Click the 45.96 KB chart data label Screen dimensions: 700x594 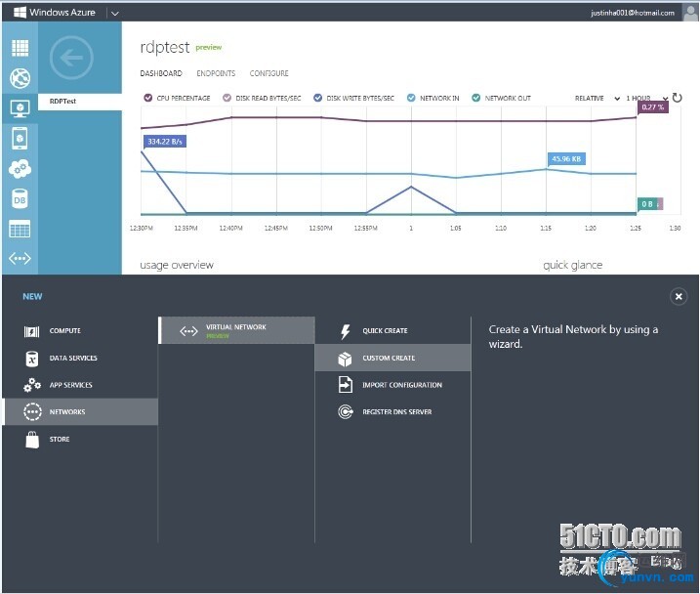(566, 158)
